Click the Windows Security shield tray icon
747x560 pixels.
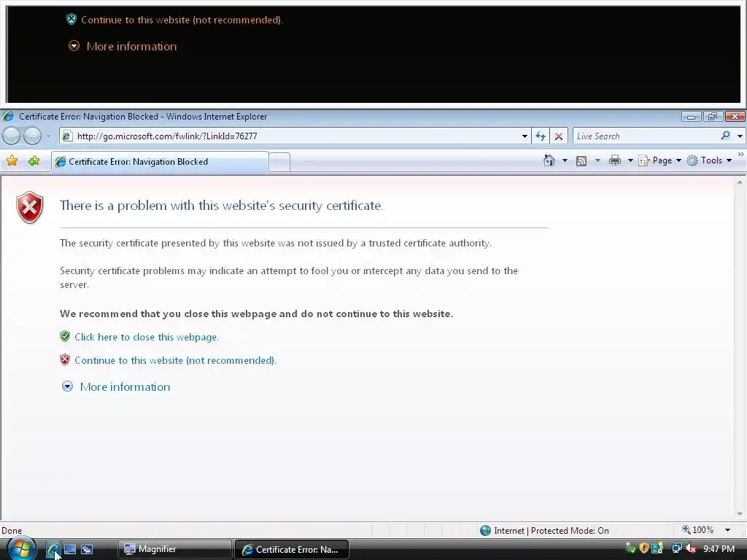[x=644, y=548]
